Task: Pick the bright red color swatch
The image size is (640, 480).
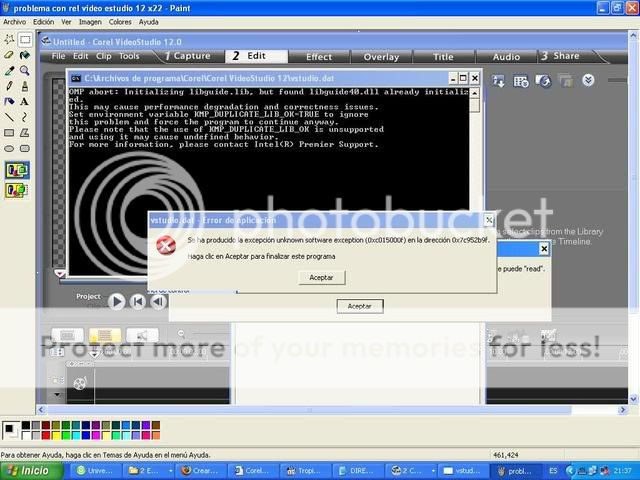Action: point(46,436)
